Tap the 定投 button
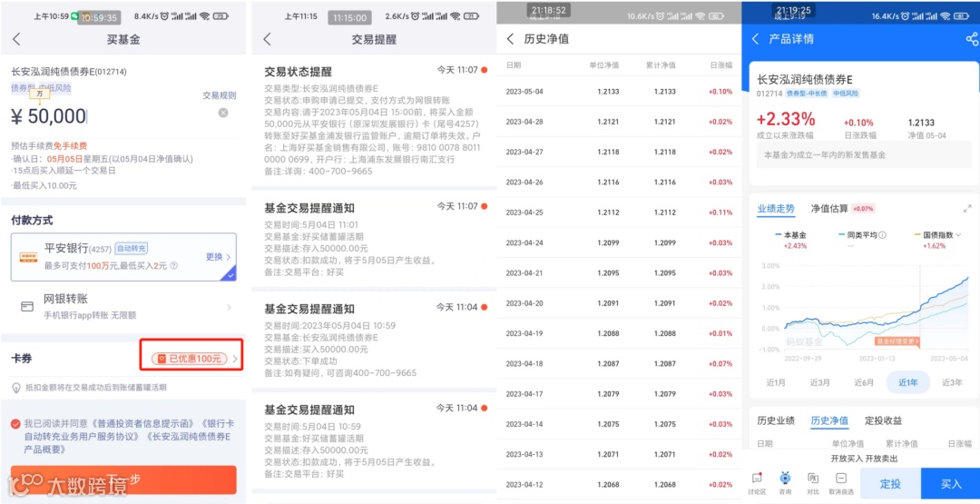The height and width of the screenshot is (504, 980). [890, 484]
